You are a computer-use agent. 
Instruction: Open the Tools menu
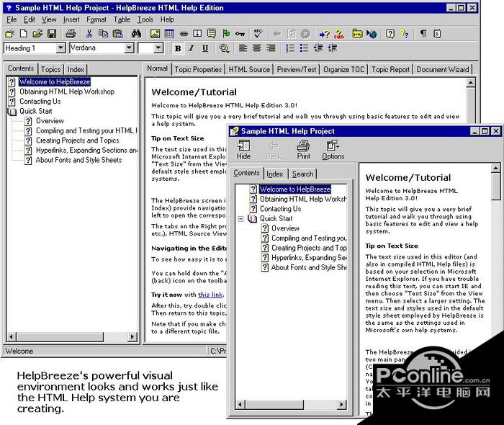coord(145,19)
